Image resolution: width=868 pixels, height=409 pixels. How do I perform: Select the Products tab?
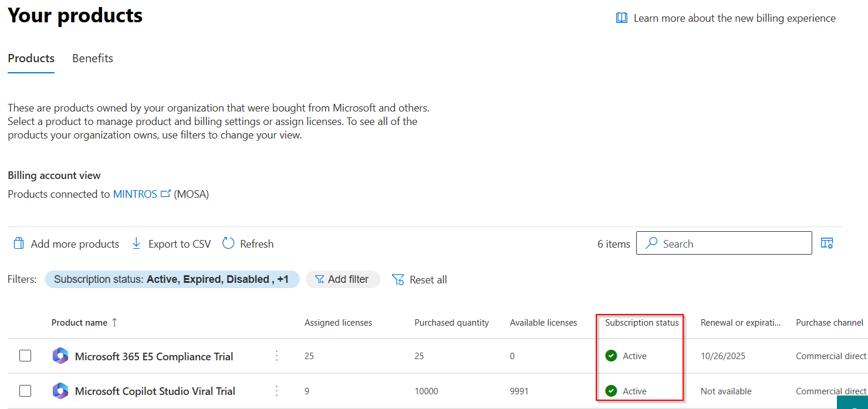point(31,58)
